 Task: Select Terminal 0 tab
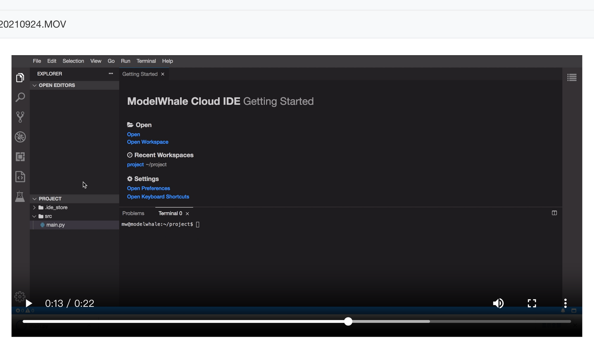pyautogui.click(x=170, y=213)
